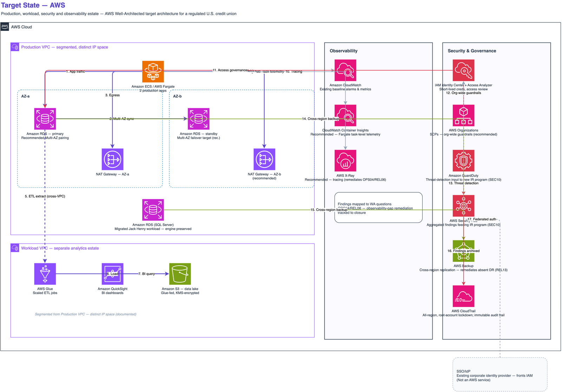The height and width of the screenshot is (392, 562).
Task: Click the Production VPC cloud icon
Action: click(15, 47)
